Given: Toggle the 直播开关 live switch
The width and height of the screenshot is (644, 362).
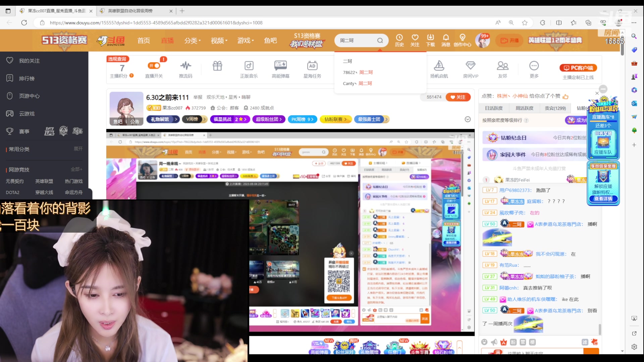Looking at the screenshot, I should (154, 66).
